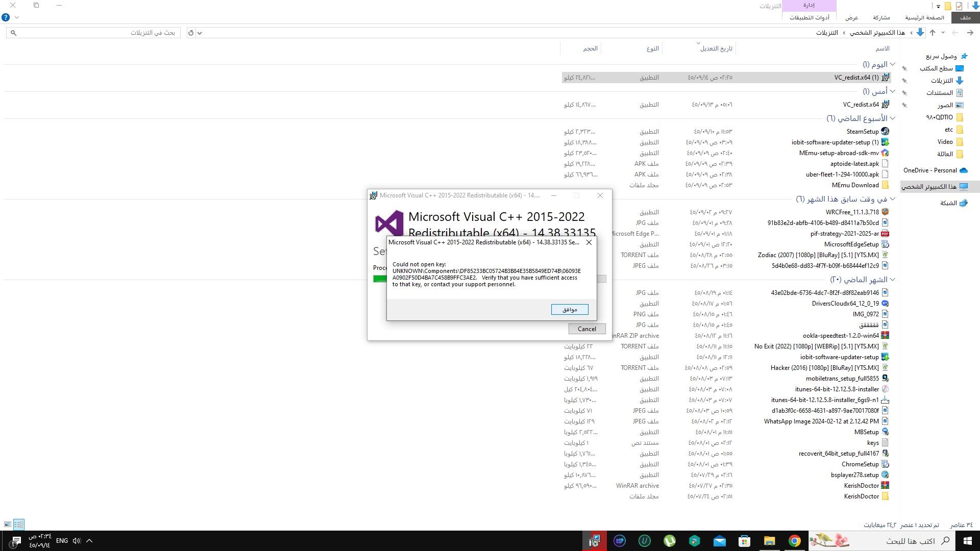The width and height of the screenshot is (980, 551).
Task: Collapse the في وقت سابق هذا الشهر group
Action: 892,199
